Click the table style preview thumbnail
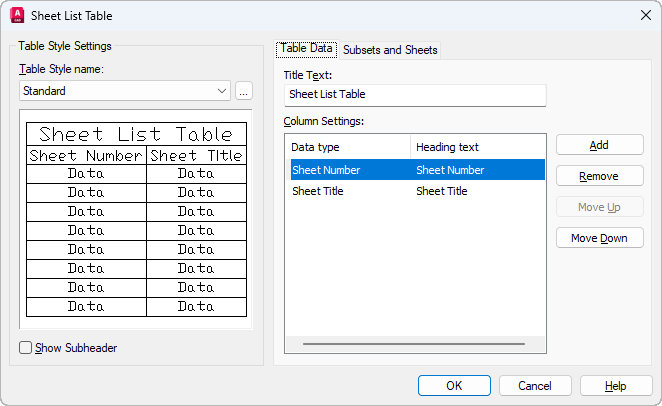This screenshot has height=406, width=662. [136, 220]
